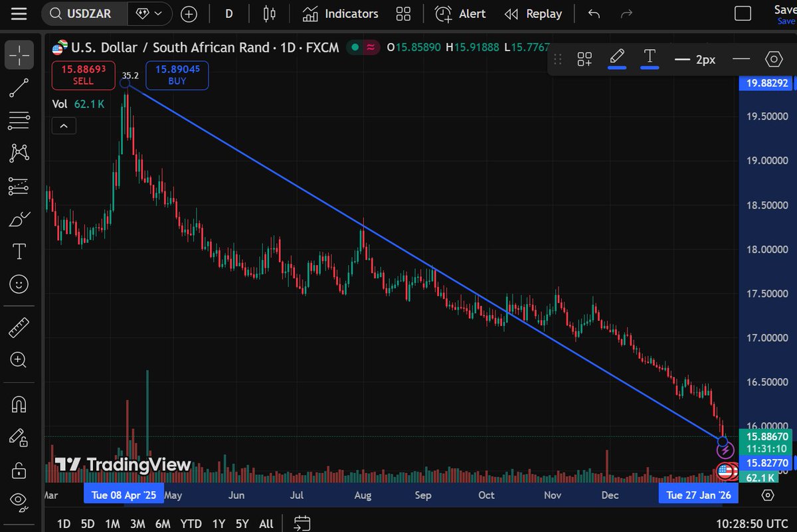Switch to 5Y time range

click(x=242, y=523)
